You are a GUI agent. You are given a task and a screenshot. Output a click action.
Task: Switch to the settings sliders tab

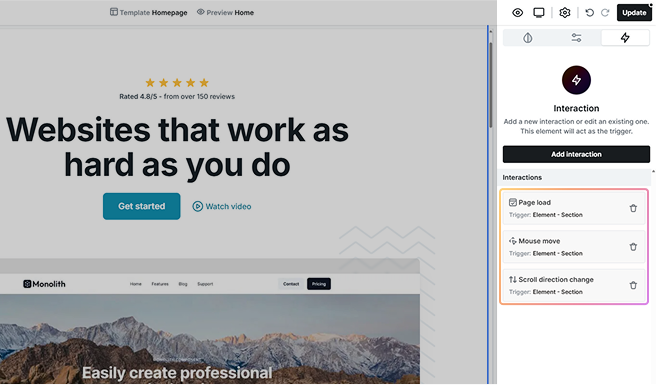[x=576, y=38]
